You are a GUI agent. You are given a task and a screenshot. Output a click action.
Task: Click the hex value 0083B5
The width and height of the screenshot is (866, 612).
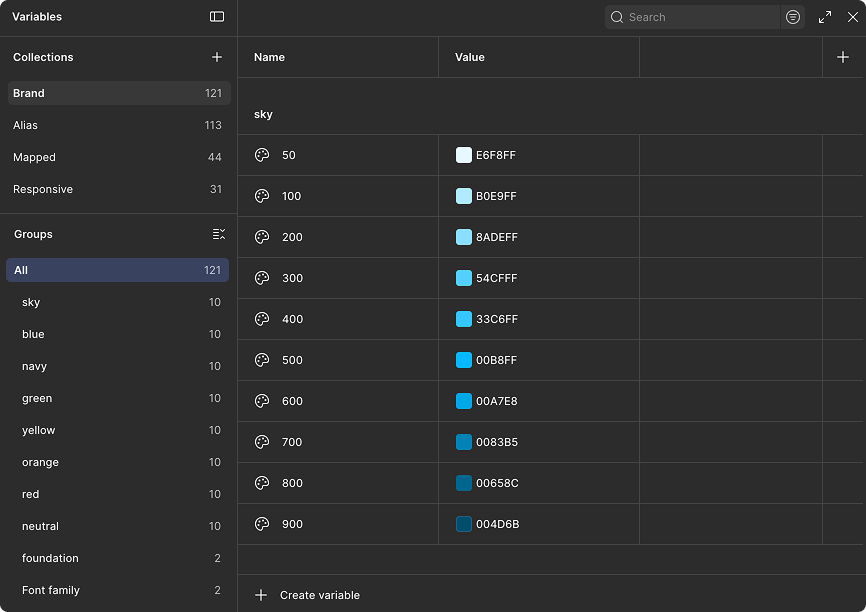pyautogui.click(x=497, y=442)
